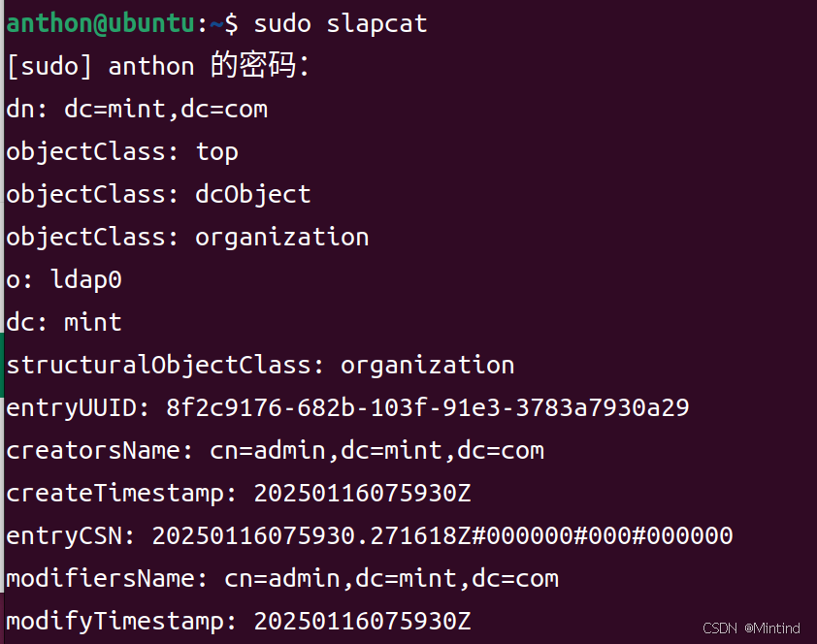Click the 'objectClass: organization' line
Image resolution: width=817 pixels, height=644 pixels.
point(187,238)
